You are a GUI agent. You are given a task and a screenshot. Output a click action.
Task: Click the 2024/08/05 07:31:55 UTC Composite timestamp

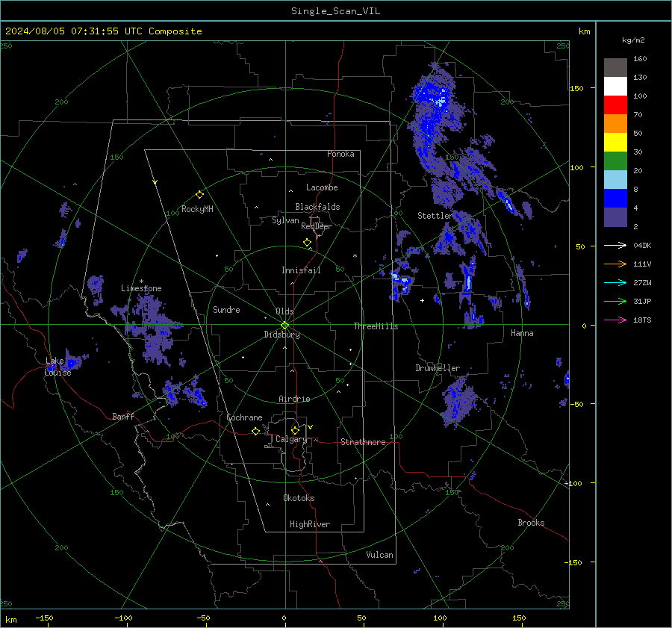[103, 31]
